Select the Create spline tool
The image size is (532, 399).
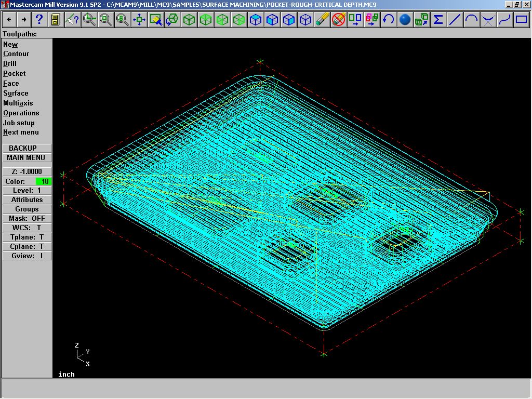click(504, 19)
